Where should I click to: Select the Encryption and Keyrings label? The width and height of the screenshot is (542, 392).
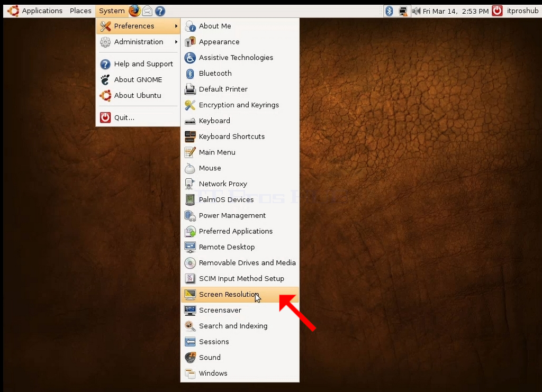(x=239, y=105)
